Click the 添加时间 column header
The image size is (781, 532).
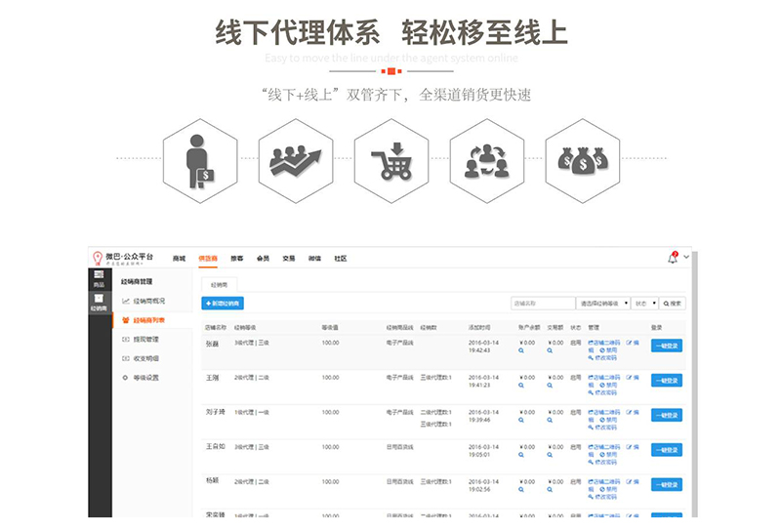coord(478,328)
